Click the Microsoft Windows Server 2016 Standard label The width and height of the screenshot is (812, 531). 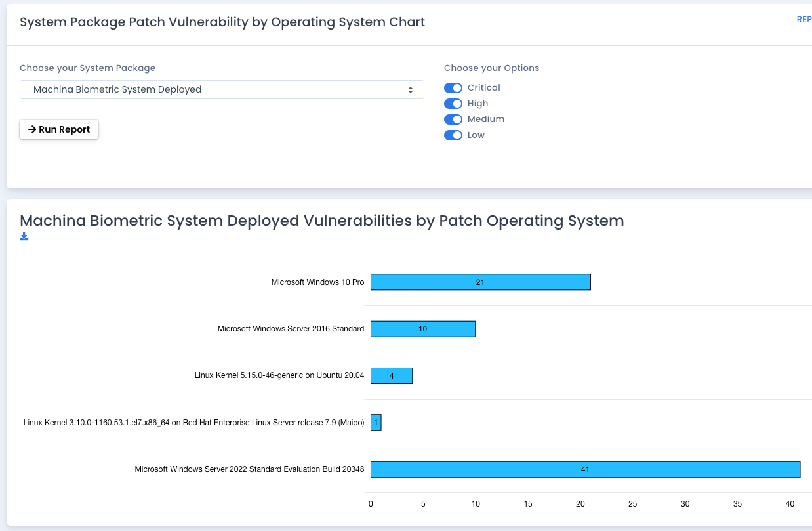point(291,329)
